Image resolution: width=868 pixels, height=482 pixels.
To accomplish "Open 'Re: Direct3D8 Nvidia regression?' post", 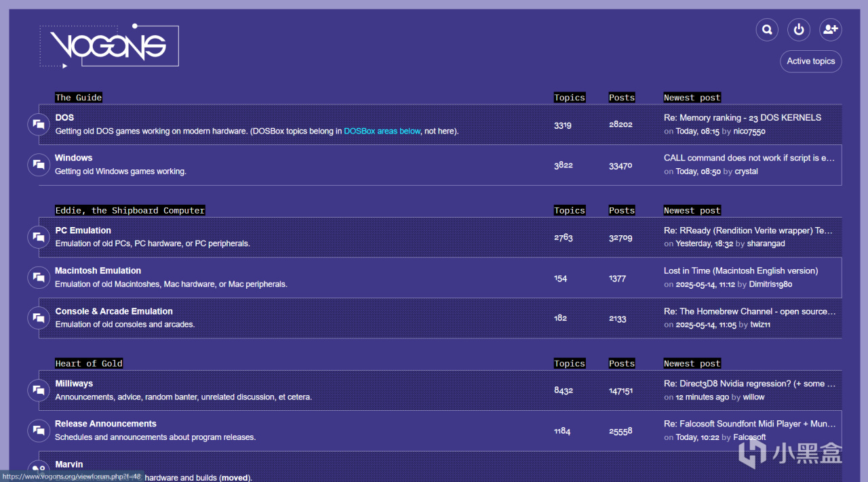I will [750, 384].
